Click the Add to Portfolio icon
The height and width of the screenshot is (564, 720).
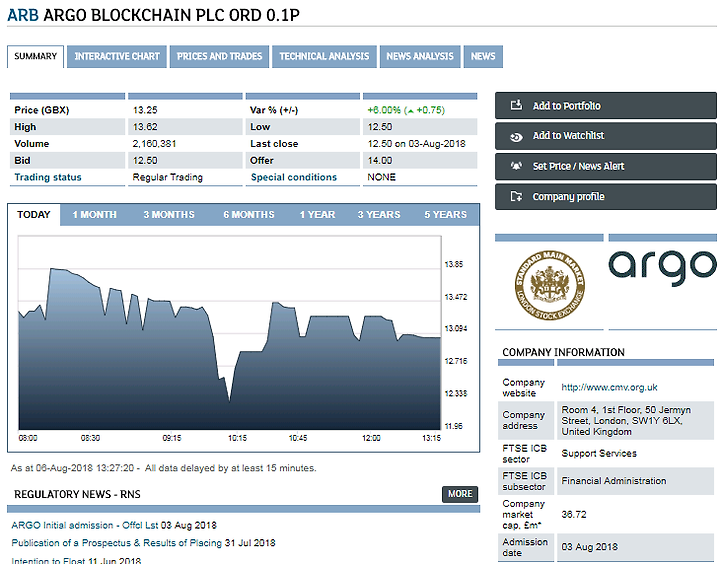tap(516, 105)
